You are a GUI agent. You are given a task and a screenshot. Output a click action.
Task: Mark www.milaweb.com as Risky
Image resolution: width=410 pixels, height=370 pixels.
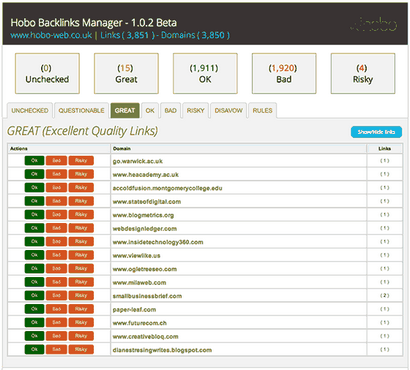point(81,282)
